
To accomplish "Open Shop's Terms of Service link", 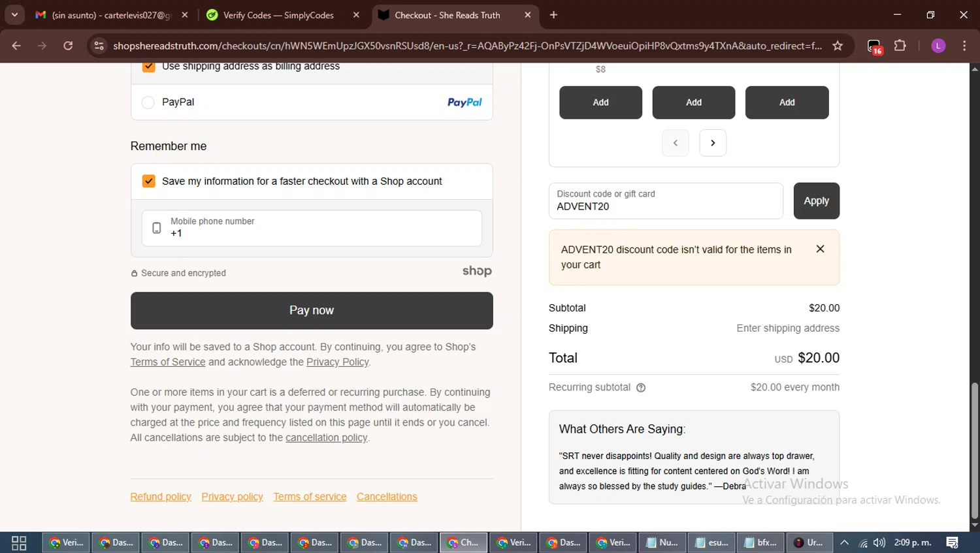I will click(168, 362).
